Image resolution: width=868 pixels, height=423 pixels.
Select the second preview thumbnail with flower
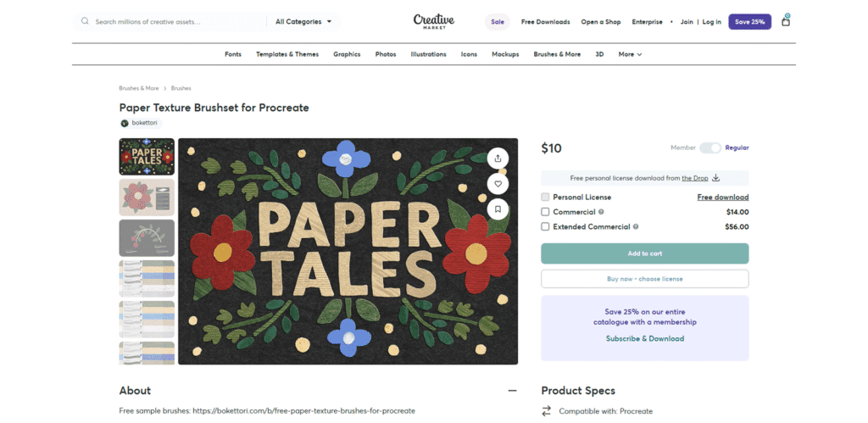pyautogui.click(x=147, y=197)
